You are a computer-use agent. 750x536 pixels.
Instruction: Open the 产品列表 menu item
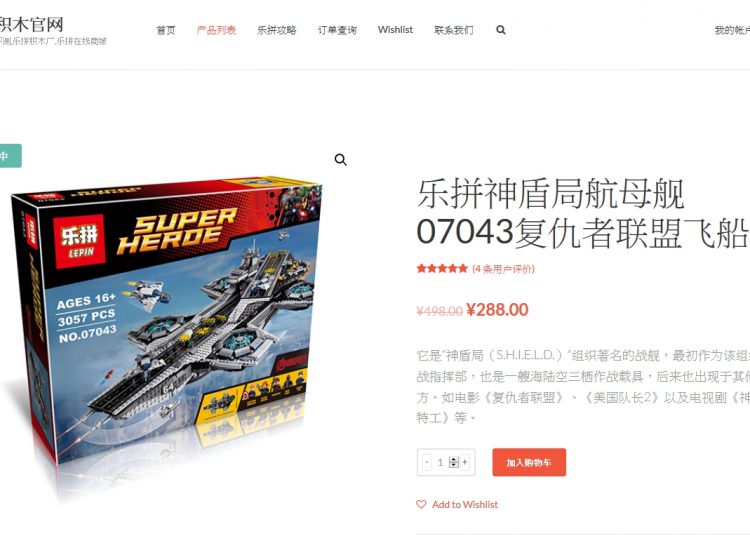pos(217,30)
